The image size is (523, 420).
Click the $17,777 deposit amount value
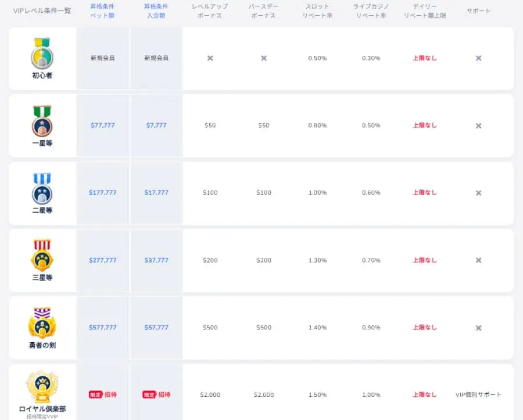click(x=156, y=193)
